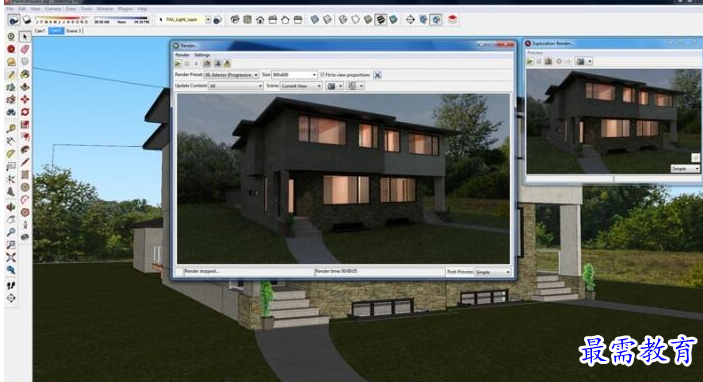Open Preview tab in Exploration Render
Viewport: 703px width, 382px height.
[535, 52]
